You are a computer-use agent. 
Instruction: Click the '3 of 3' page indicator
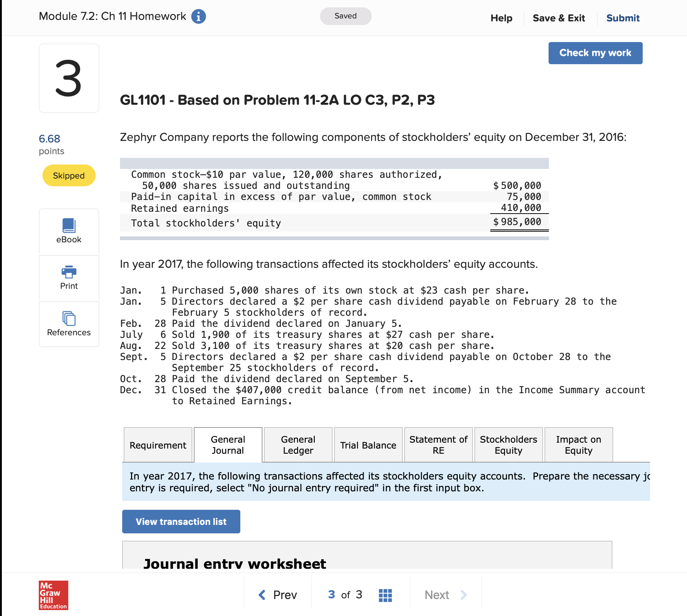point(345,595)
